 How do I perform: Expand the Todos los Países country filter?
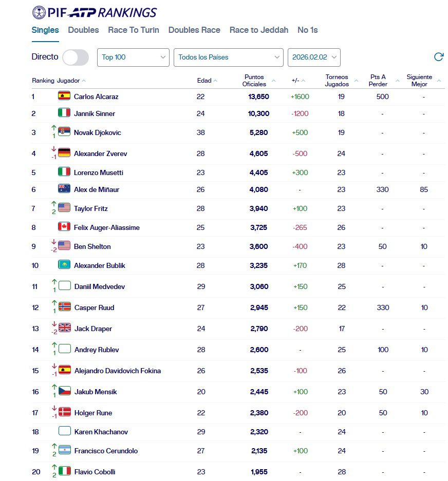(x=228, y=57)
